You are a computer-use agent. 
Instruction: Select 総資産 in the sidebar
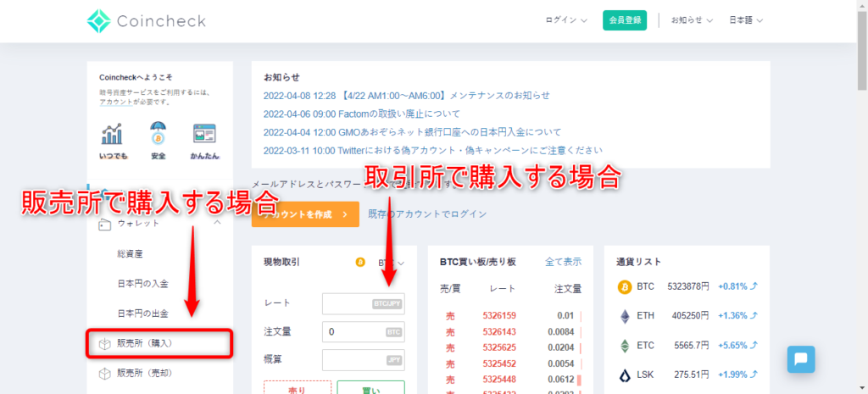(x=130, y=254)
